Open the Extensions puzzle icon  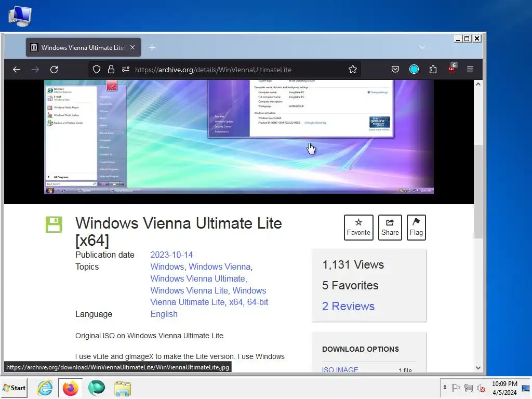click(433, 69)
